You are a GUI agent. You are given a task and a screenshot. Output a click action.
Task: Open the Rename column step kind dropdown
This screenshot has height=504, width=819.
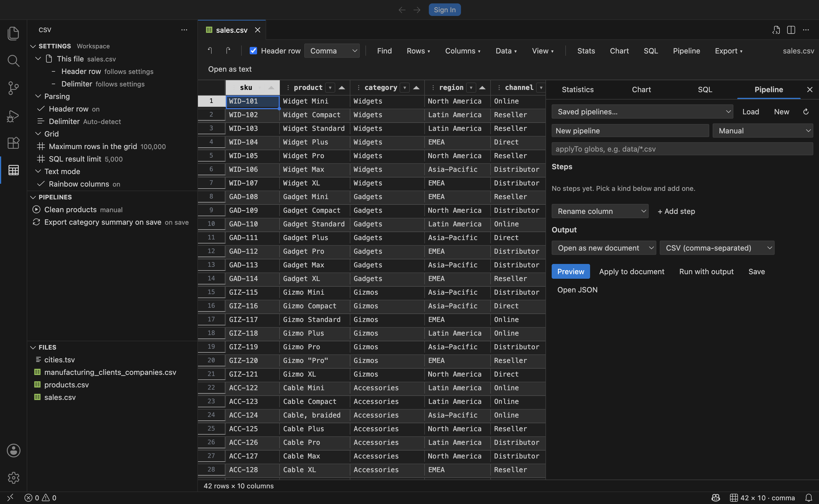(x=600, y=211)
